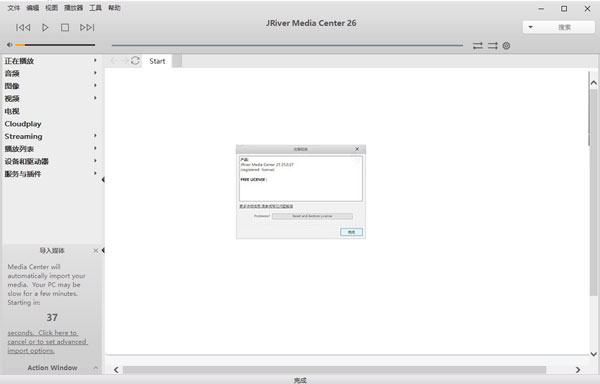Skip to the previous track
600x384 pixels.
pos(23,27)
